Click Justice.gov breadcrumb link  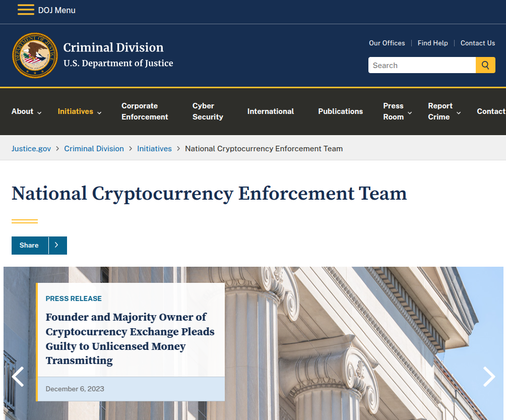pyautogui.click(x=31, y=149)
